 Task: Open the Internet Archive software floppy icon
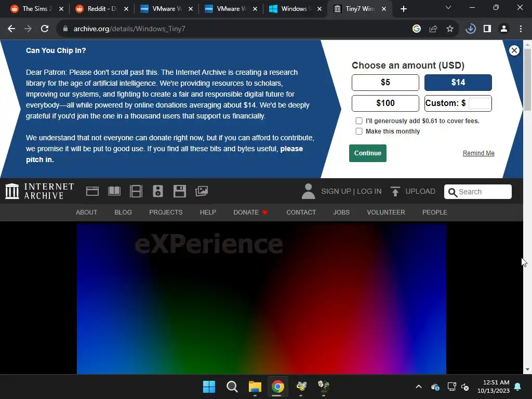click(179, 191)
